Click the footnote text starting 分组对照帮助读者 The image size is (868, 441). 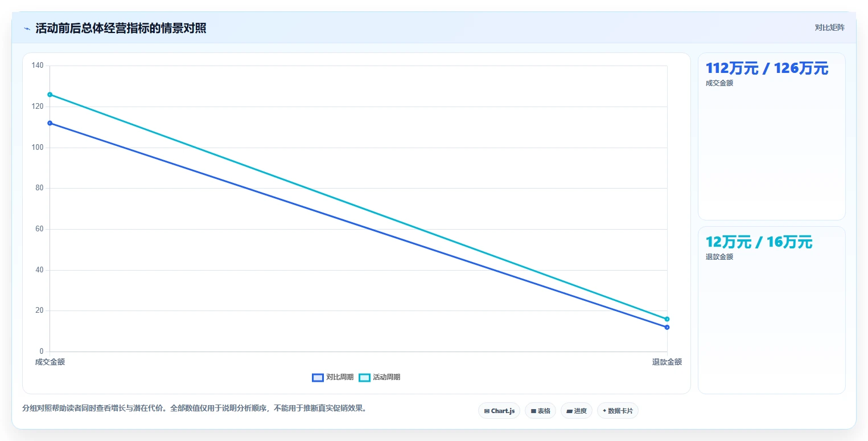click(195, 409)
